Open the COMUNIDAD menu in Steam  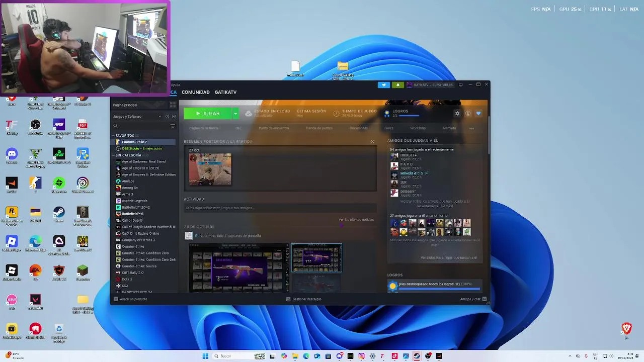[x=195, y=93]
